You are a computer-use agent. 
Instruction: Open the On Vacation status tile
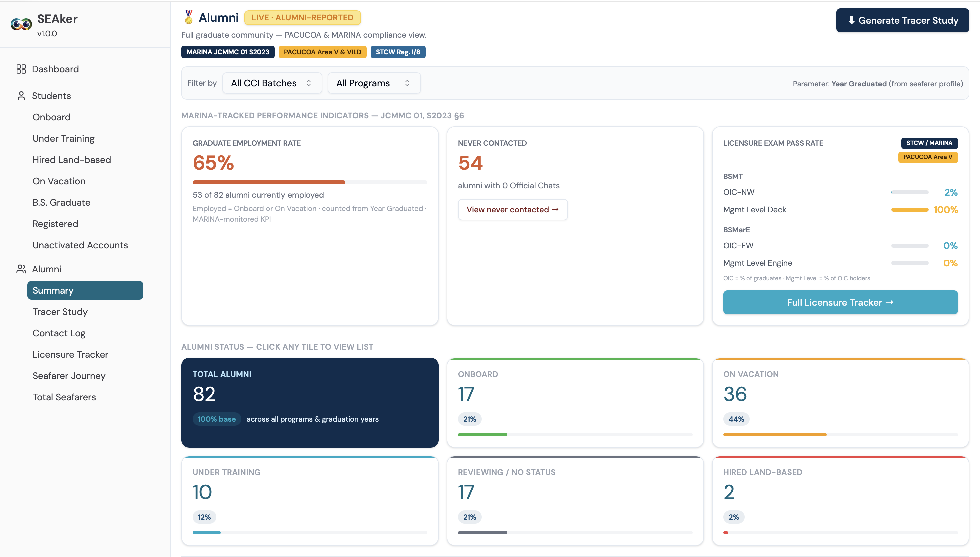[840, 402]
